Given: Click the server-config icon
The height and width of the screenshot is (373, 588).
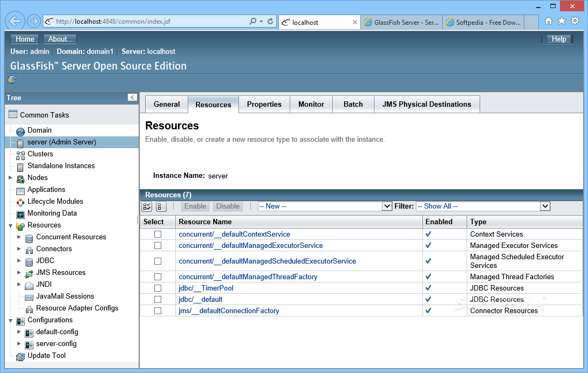Looking at the screenshot, I should coord(29,345).
